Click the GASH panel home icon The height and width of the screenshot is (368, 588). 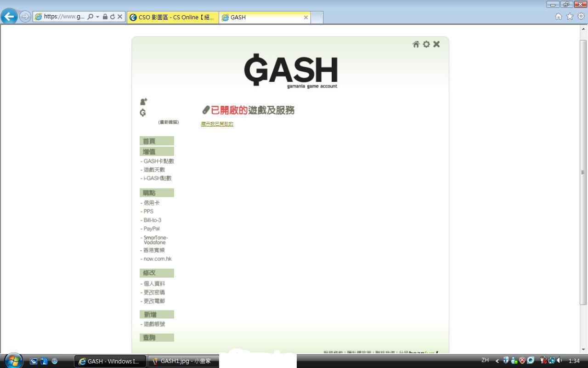[416, 44]
